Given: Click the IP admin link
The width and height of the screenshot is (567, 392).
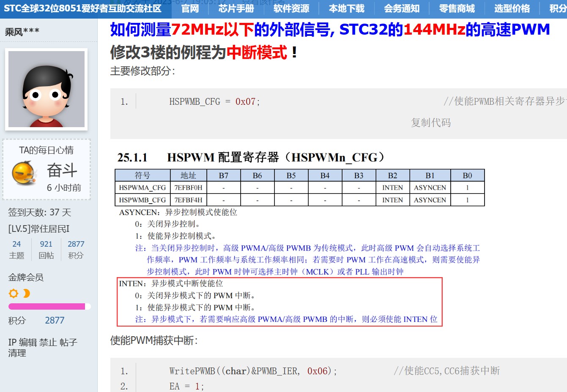Looking at the screenshot, I should (12, 342).
